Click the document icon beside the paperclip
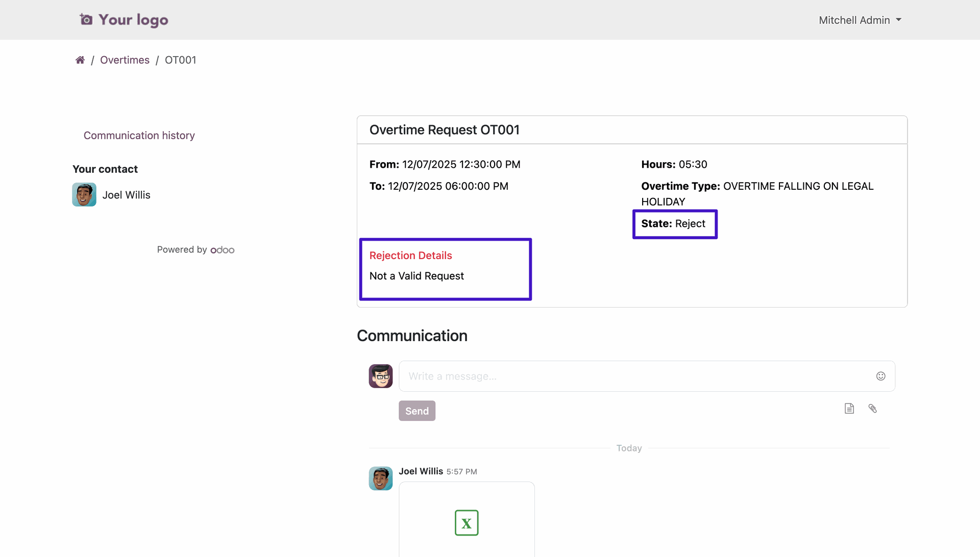The width and height of the screenshot is (980, 557). tap(849, 409)
